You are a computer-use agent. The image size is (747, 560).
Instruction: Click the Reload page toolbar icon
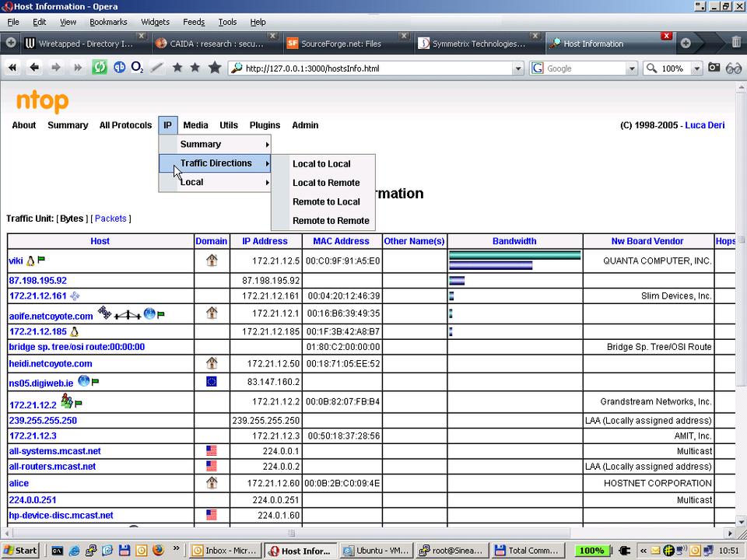coord(100,68)
